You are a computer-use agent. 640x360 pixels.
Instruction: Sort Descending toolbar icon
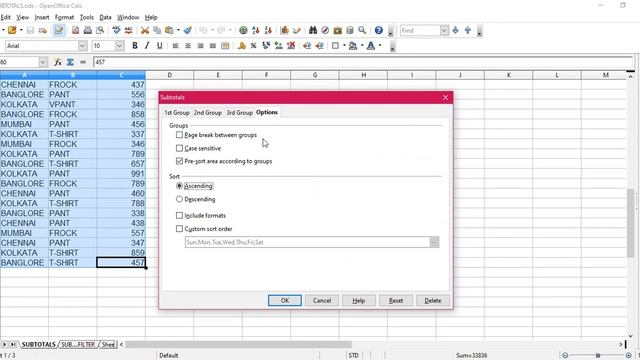(x=268, y=30)
